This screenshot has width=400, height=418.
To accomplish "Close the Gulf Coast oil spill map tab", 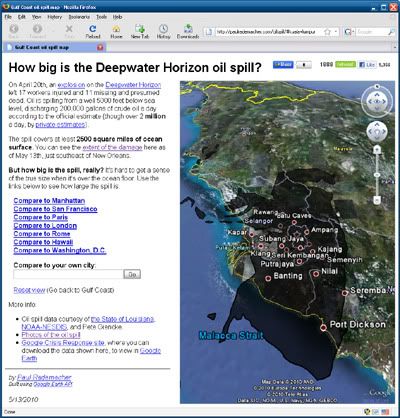I will [x=100, y=47].
